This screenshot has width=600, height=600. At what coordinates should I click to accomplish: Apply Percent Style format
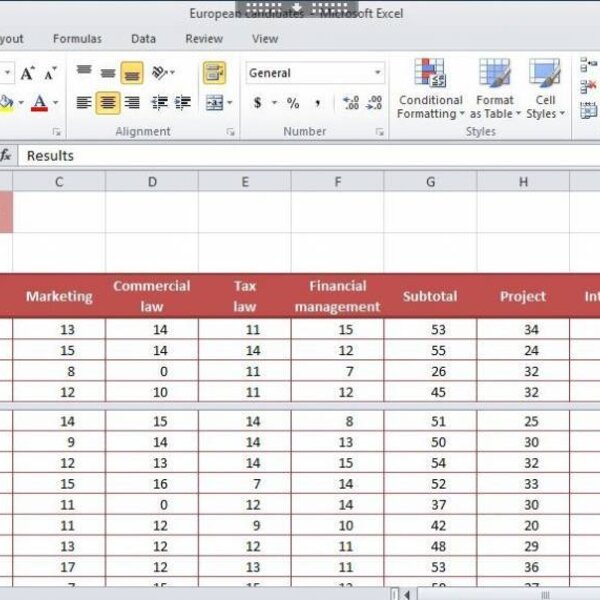tap(293, 103)
